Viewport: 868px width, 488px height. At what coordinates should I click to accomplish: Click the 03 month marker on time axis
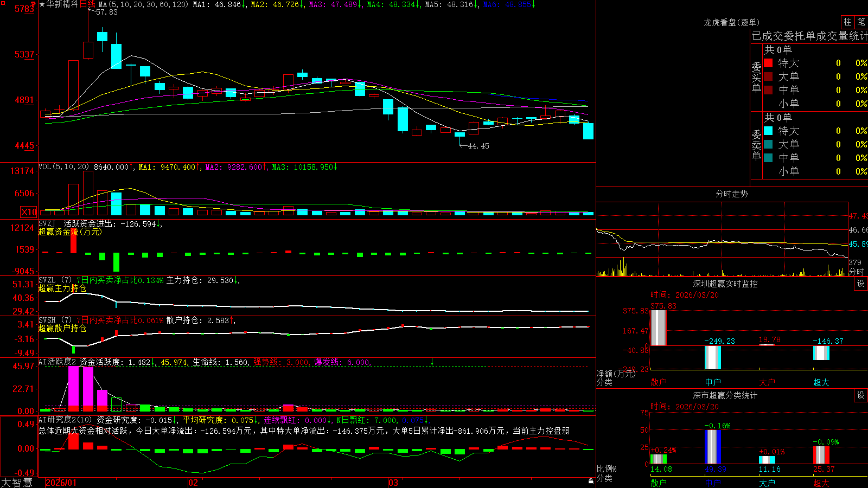tap(393, 483)
